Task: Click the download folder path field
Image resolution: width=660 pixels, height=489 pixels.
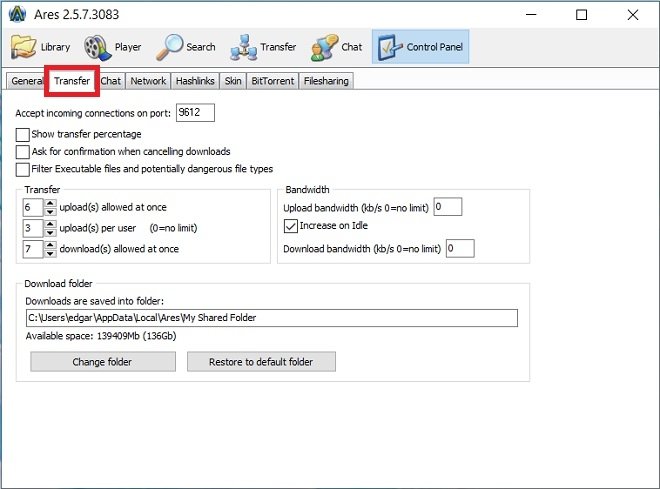Action: pos(272,318)
